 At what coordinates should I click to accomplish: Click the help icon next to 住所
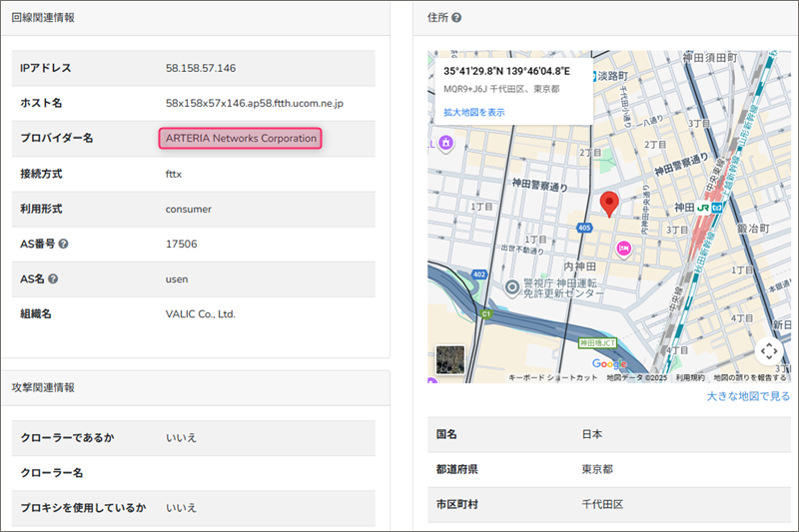[x=456, y=18]
